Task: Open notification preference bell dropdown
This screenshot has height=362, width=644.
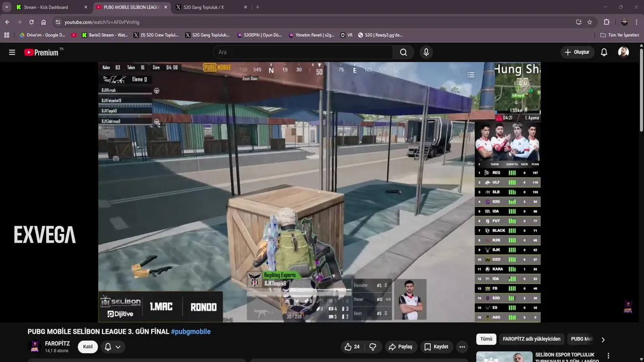Action: (x=113, y=347)
